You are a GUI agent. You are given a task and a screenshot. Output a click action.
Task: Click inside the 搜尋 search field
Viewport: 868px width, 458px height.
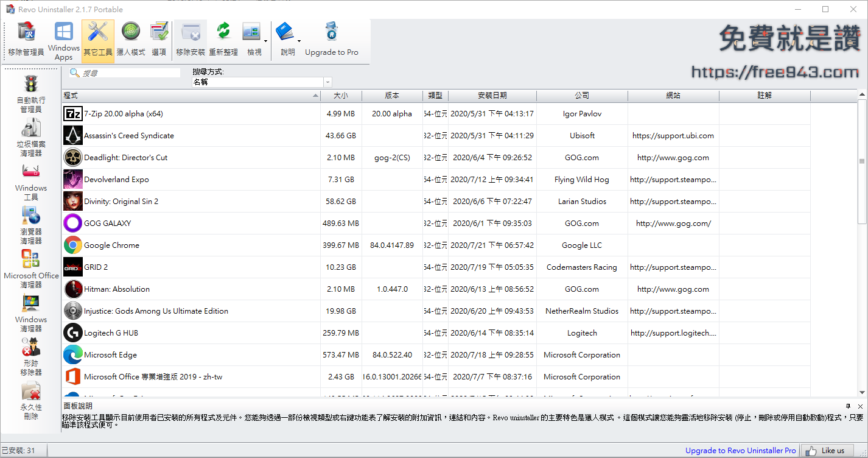point(128,72)
